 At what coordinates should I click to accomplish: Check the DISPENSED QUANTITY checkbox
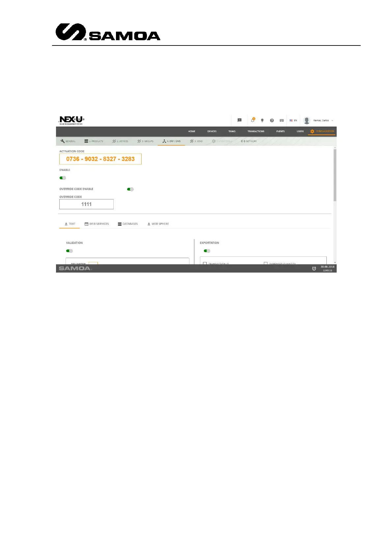[266, 263]
